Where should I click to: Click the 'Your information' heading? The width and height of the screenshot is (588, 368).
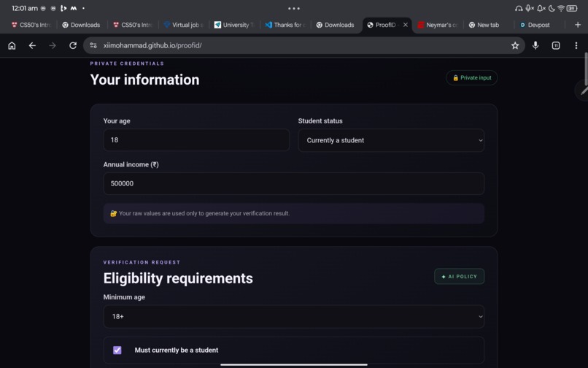tap(144, 80)
